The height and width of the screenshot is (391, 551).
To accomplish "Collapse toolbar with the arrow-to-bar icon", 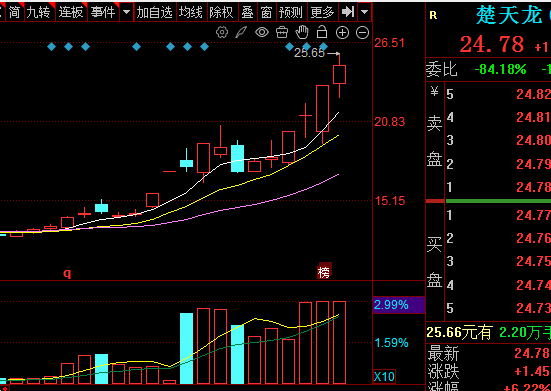I will [x=348, y=12].
